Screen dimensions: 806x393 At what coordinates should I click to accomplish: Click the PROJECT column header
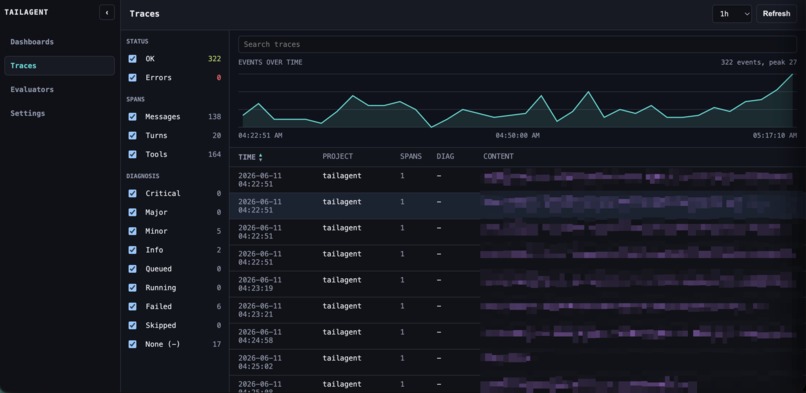[x=338, y=156]
